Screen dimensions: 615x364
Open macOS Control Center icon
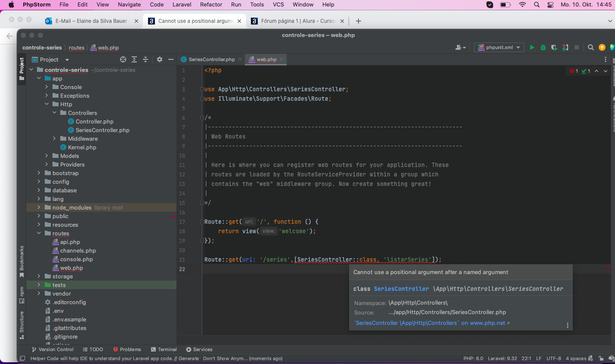coord(550,4)
